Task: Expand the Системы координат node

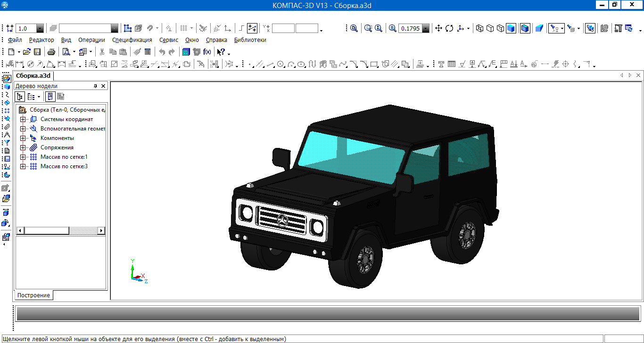Action: tap(23, 119)
